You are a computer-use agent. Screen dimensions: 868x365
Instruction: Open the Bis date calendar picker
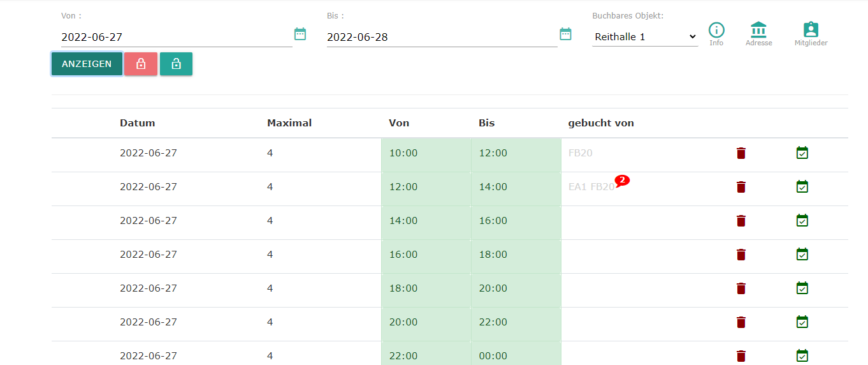(565, 34)
